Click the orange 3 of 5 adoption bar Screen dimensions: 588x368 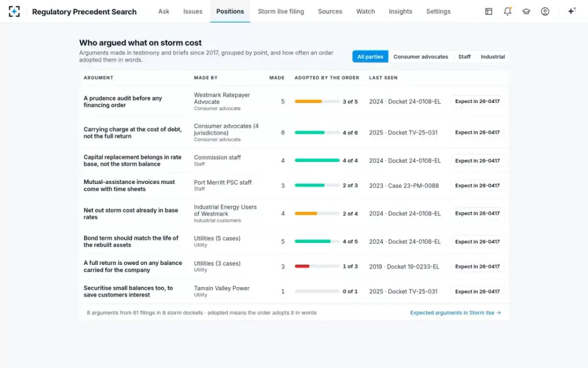click(317, 102)
